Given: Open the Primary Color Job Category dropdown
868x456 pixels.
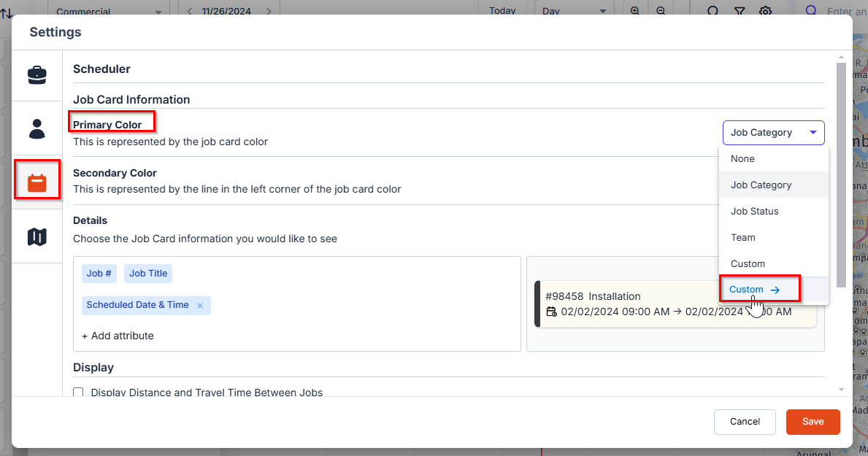Looking at the screenshot, I should (x=773, y=133).
